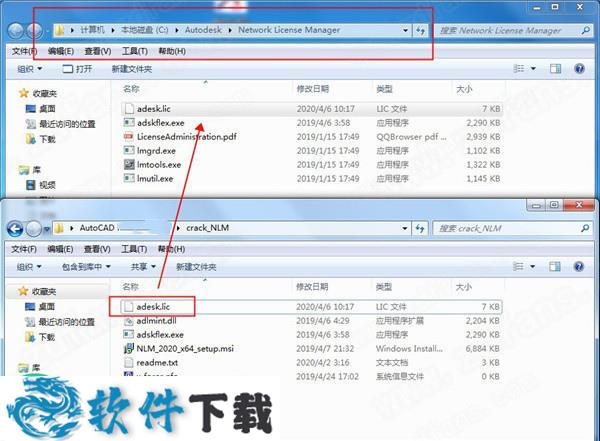Click 新建文件夹 in crack_NLM window
600x441 pixels.
(196, 267)
